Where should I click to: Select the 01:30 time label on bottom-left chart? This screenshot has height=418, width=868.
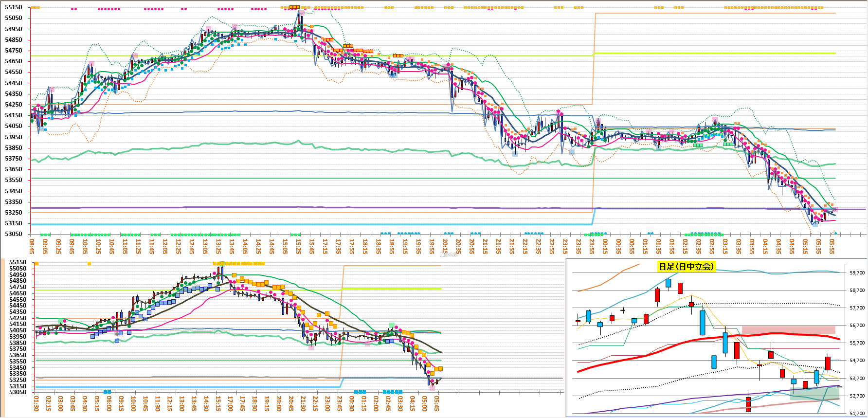point(36,403)
